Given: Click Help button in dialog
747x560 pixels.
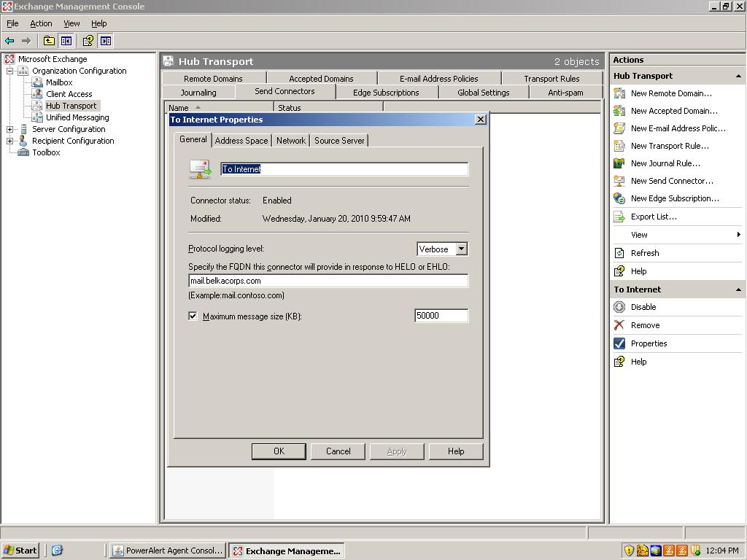Looking at the screenshot, I should [456, 451].
